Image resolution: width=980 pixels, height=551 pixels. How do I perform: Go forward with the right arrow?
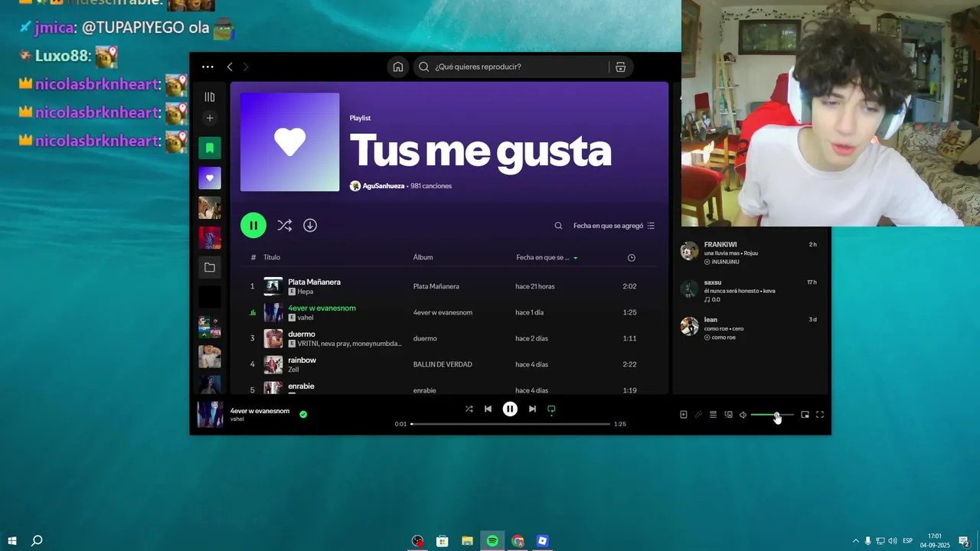coord(246,67)
